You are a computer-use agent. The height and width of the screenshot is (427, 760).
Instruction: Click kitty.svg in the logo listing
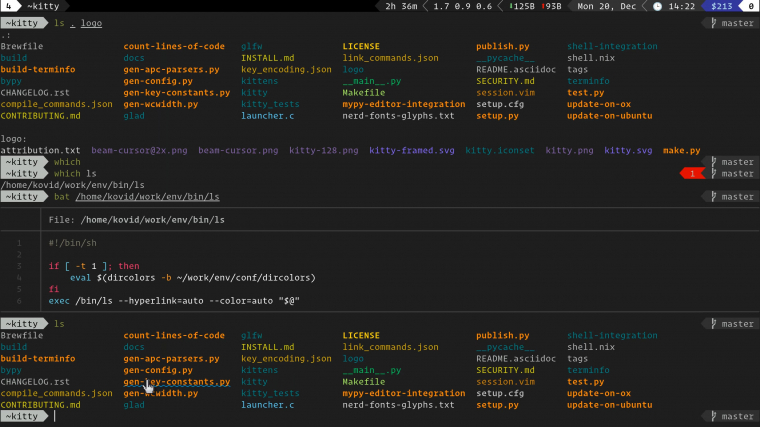[x=628, y=150]
